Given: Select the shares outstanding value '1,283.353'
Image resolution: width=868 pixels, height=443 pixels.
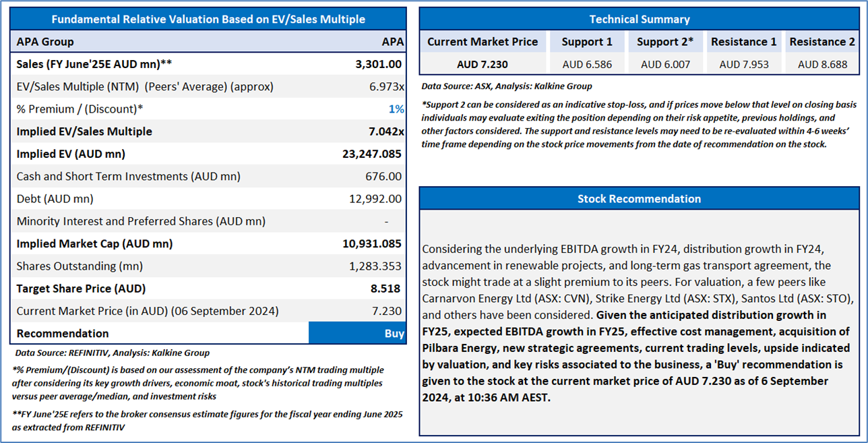Looking at the screenshot, I should [375, 266].
